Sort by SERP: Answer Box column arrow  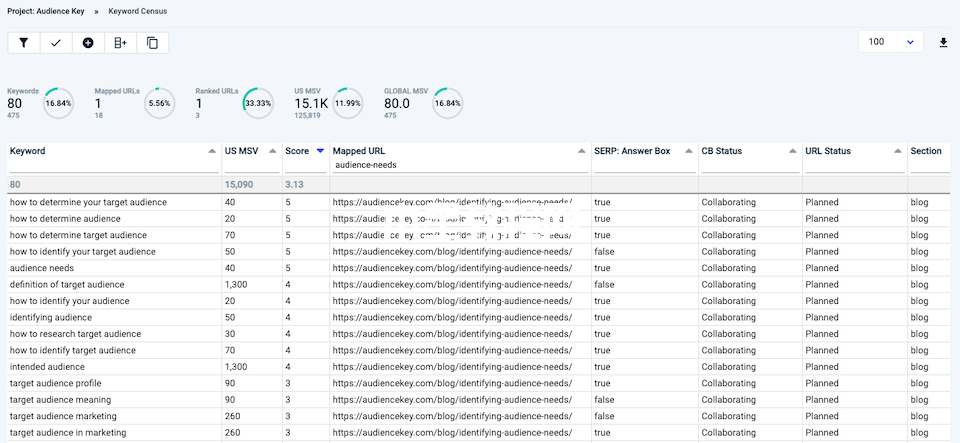point(688,151)
